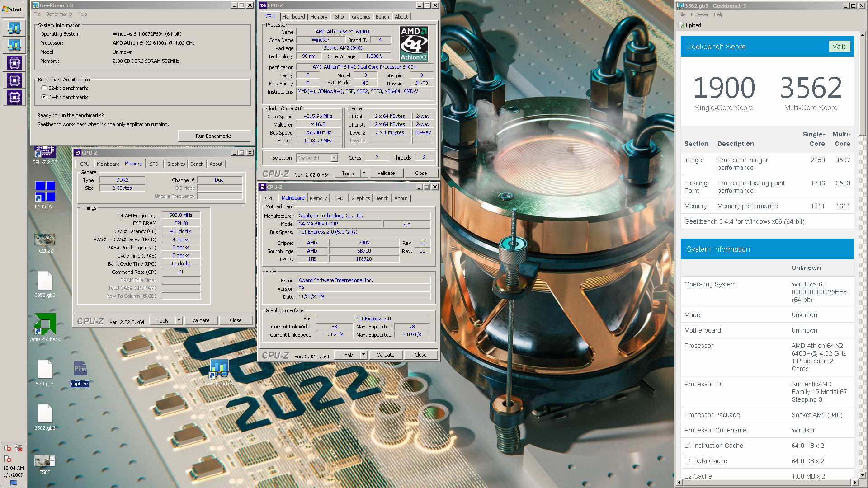Click the Core Speed value 4015.96 MHz
This screenshot has width=868, height=488.
tap(318, 116)
